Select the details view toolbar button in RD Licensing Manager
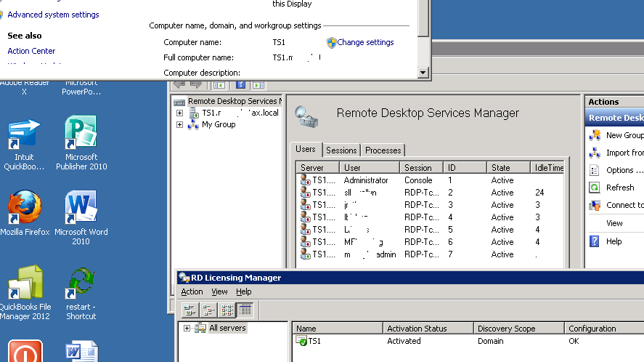Viewport: 644px width, 362px height. [245, 310]
